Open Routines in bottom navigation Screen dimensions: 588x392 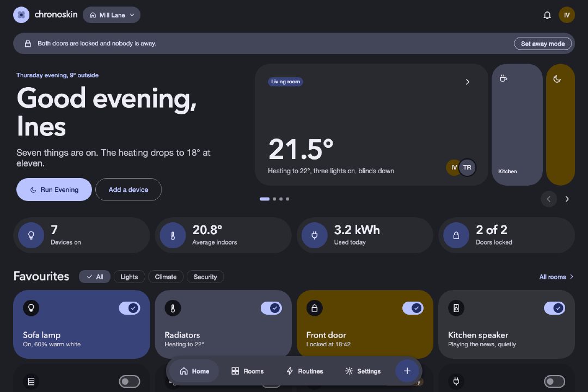pyautogui.click(x=304, y=371)
